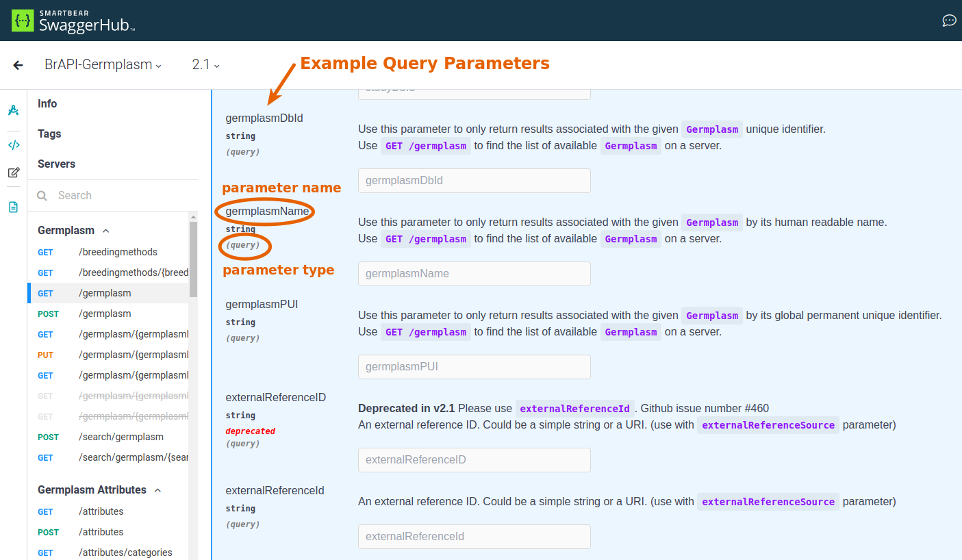This screenshot has height=560, width=962.
Task: Click the magnifier icon beside Search
Action: [42, 196]
